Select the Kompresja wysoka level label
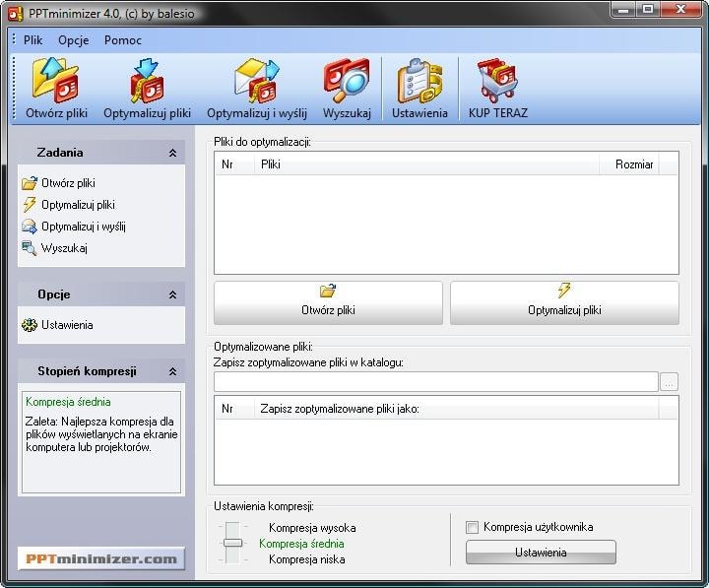The image size is (709, 588). tap(312, 528)
